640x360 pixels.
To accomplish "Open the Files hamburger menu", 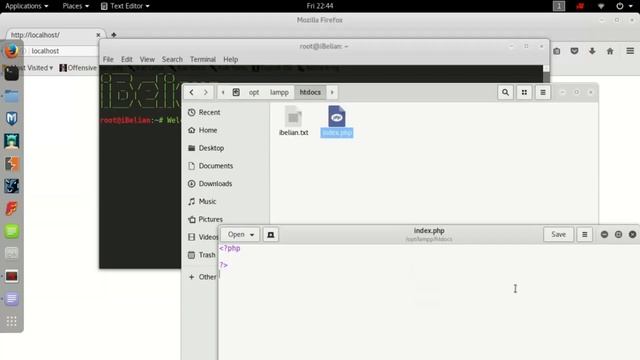I will point(543,92).
